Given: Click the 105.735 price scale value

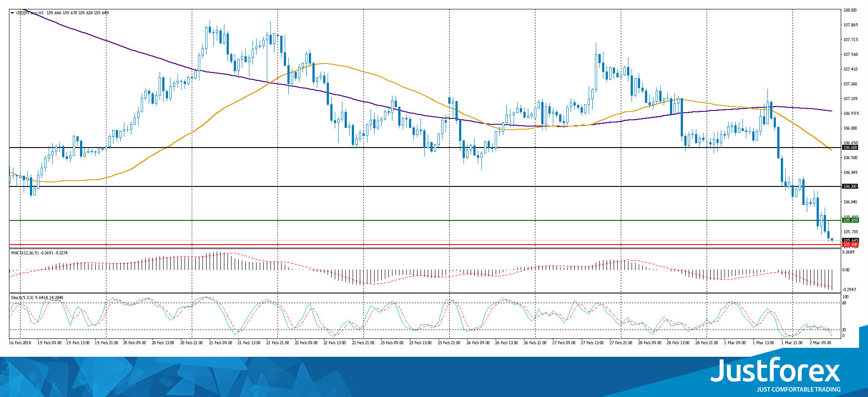Looking at the screenshot, I should (850, 232).
